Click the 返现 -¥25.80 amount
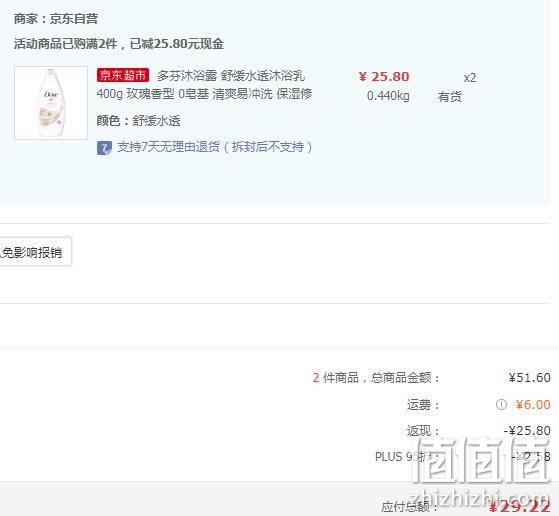The image size is (559, 516). (527, 430)
